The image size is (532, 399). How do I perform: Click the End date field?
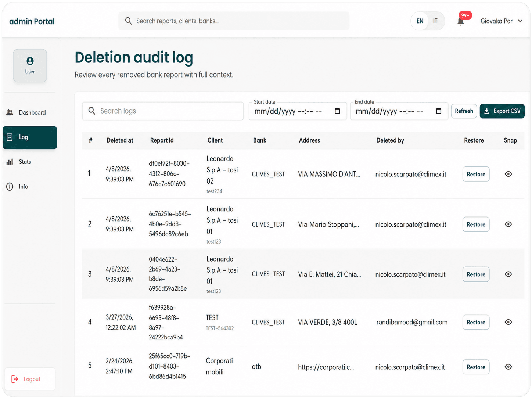click(399, 111)
